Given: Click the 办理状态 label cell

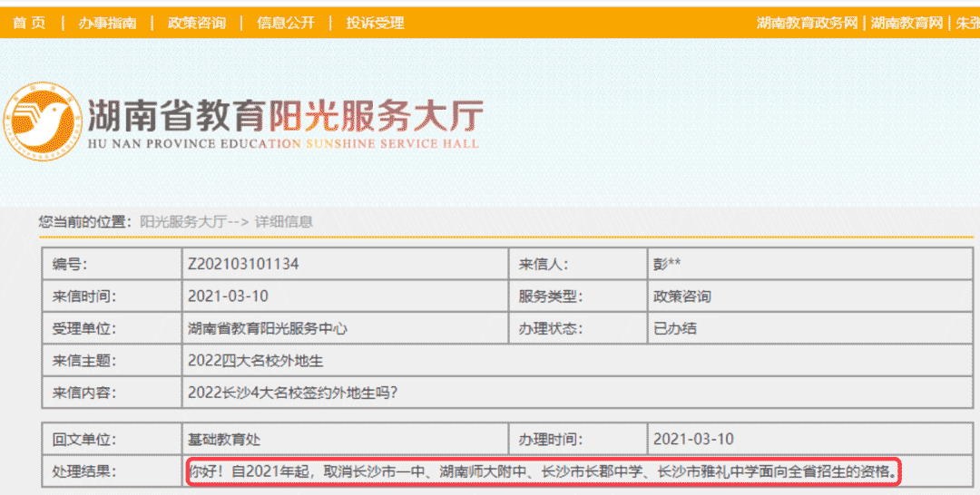Looking at the screenshot, I should [578, 328].
